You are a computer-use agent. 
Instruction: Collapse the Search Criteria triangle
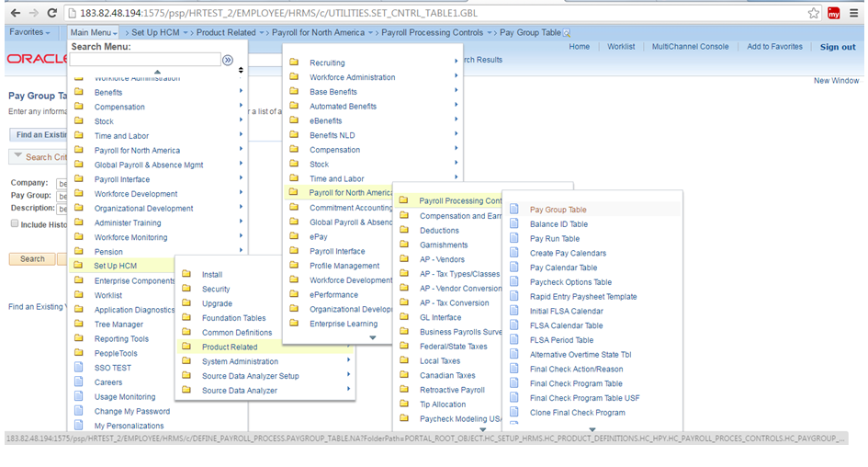18,155
